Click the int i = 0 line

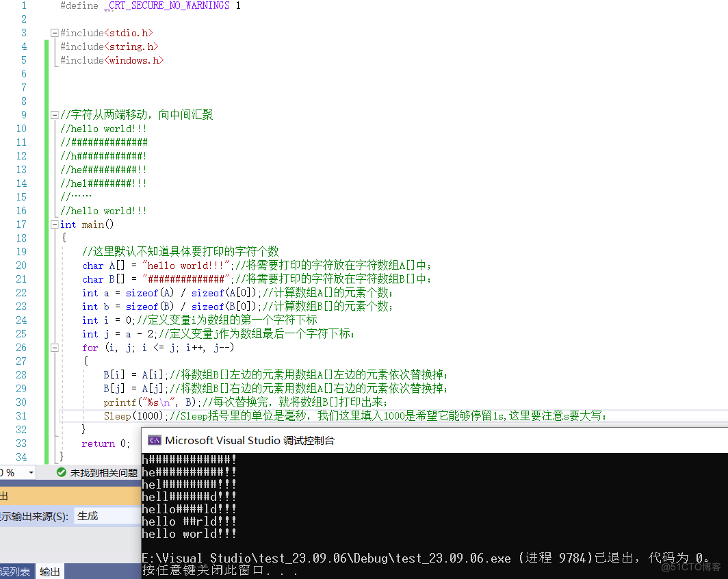coord(200,320)
